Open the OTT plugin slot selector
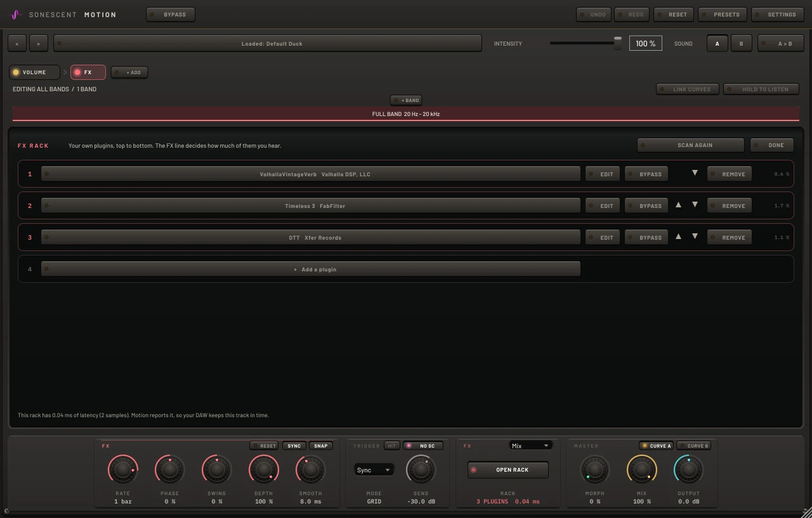 point(311,238)
